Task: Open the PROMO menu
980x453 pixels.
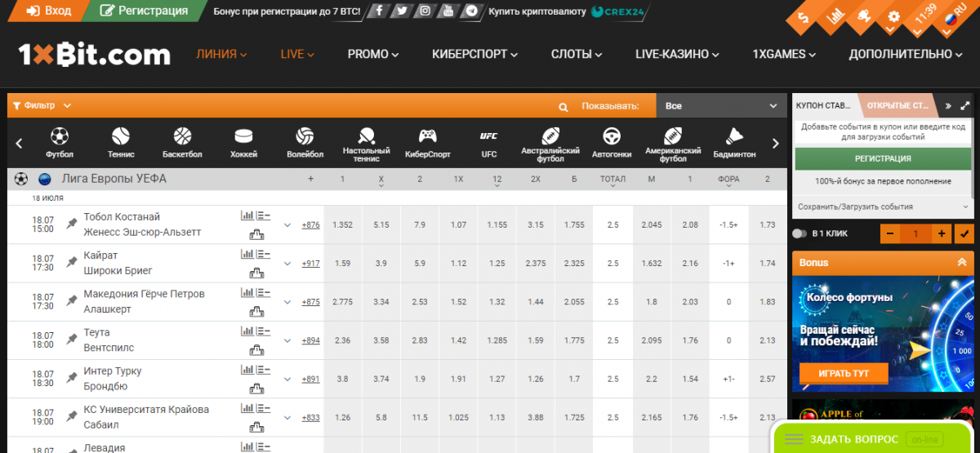Action: [x=373, y=54]
